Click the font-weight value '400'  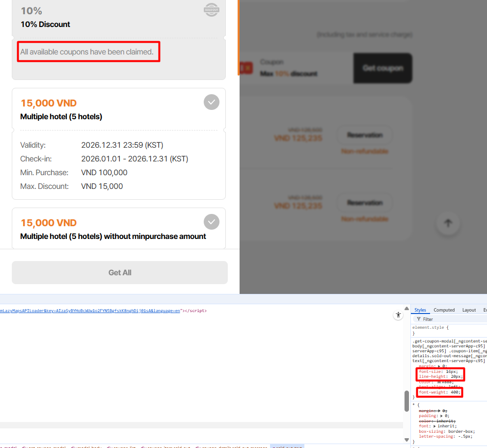tap(455, 392)
